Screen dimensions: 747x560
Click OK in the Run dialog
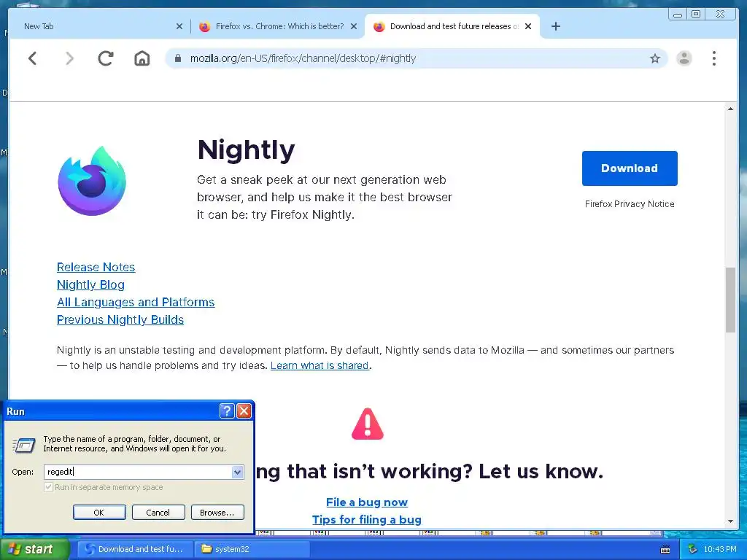tap(99, 513)
